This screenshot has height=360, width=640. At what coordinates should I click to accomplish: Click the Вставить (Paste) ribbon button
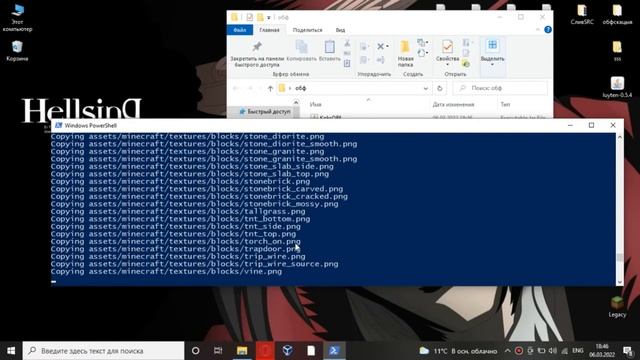tap(329, 51)
